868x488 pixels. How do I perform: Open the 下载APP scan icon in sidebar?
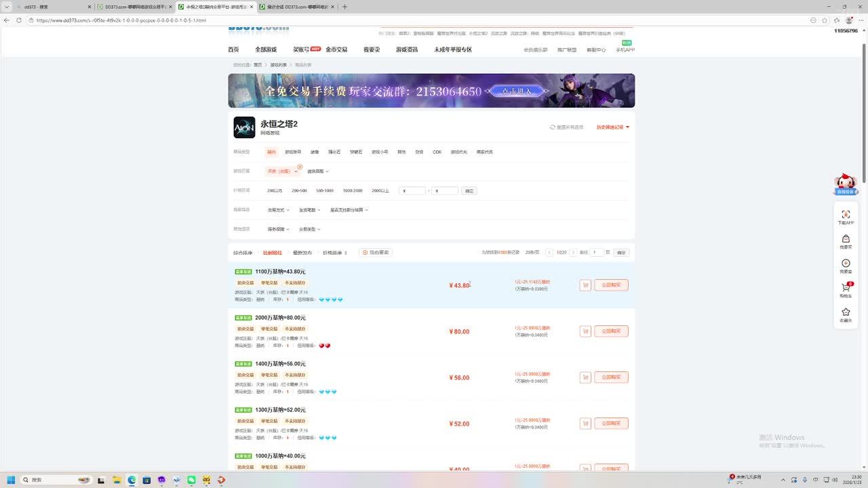(x=846, y=214)
